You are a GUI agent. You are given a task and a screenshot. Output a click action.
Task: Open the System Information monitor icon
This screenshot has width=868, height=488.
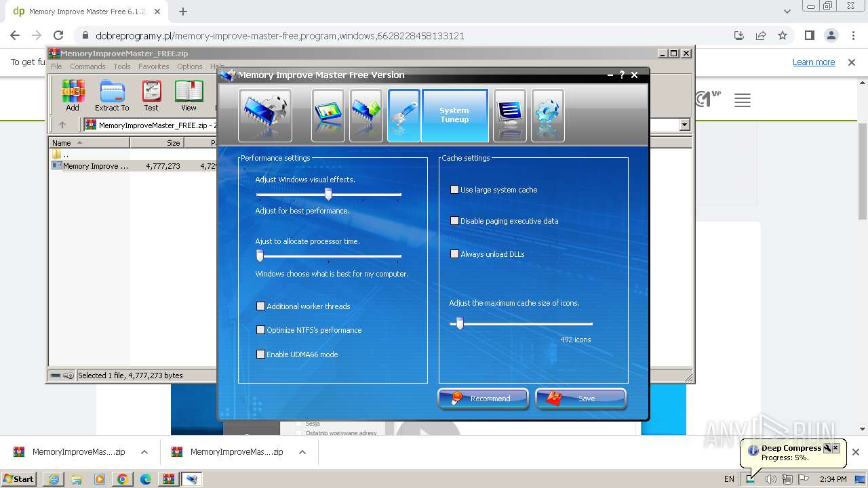[x=328, y=115]
